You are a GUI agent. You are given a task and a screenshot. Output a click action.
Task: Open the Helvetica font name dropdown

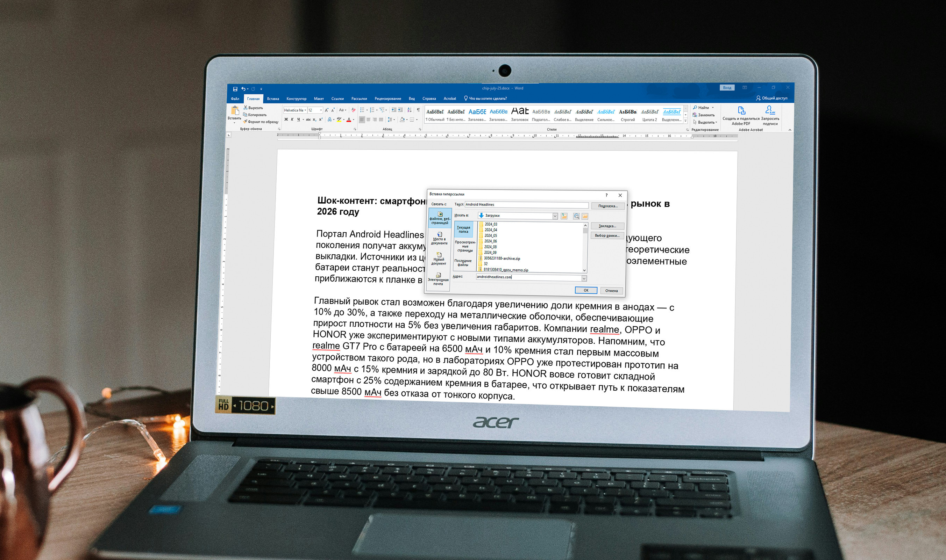pos(305,110)
